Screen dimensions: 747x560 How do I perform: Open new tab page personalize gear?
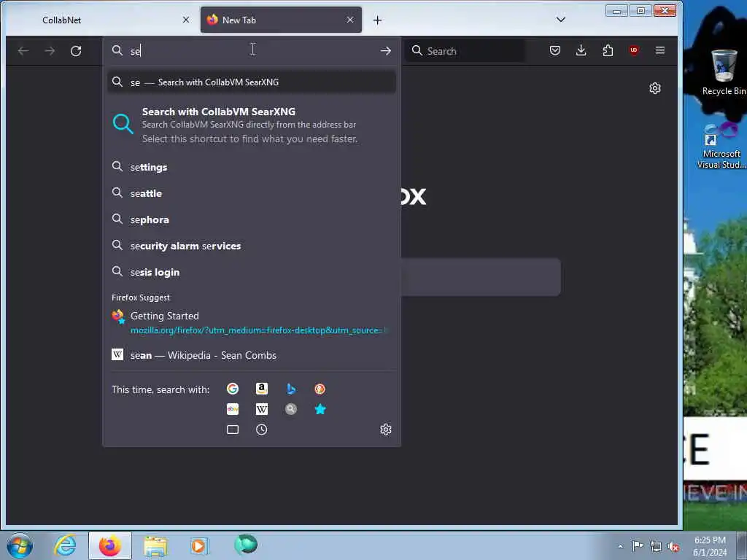point(655,88)
